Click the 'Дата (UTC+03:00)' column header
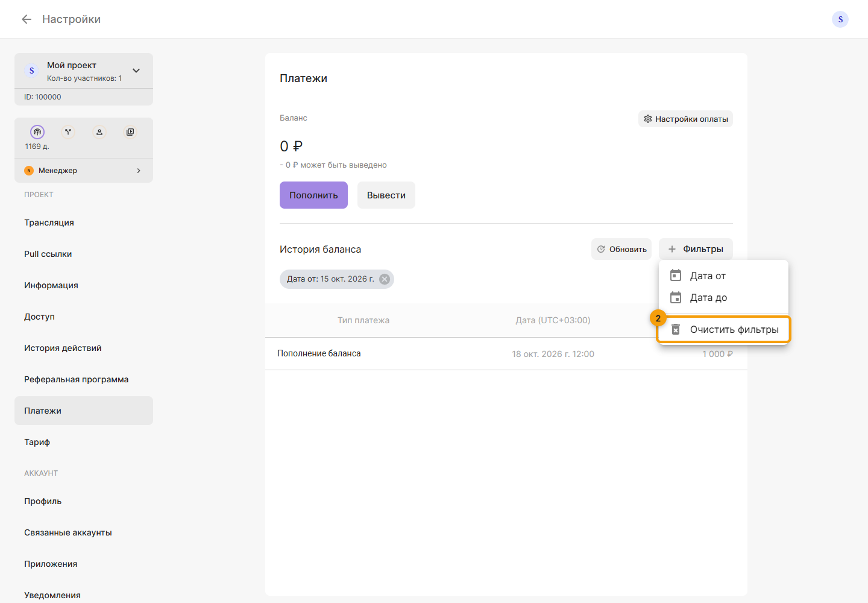This screenshot has height=603, width=868. (x=553, y=320)
